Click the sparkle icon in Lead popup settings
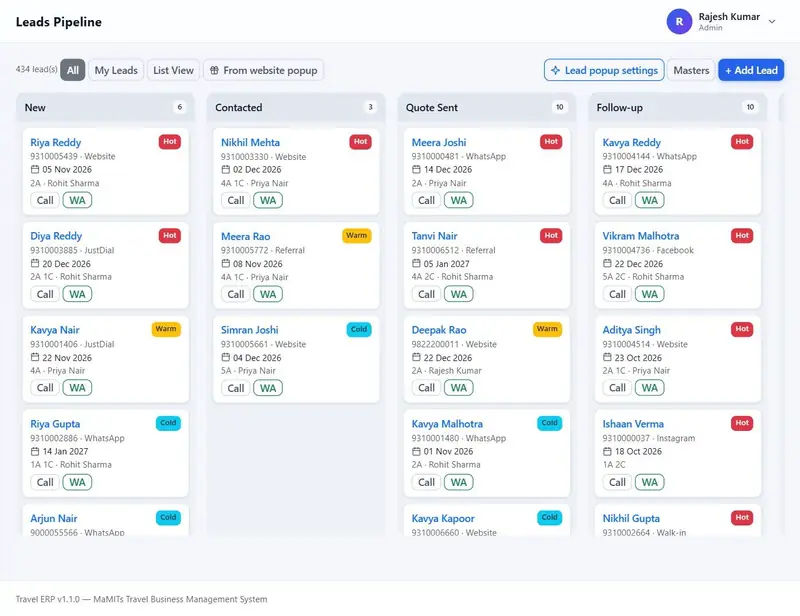The height and width of the screenshot is (616, 800). [556, 70]
